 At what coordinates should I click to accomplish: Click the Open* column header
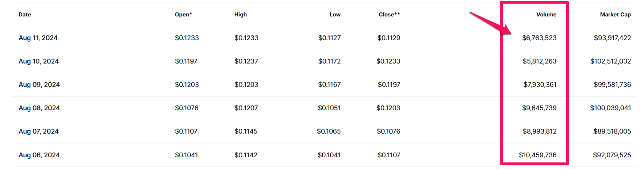[x=183, y=15]
